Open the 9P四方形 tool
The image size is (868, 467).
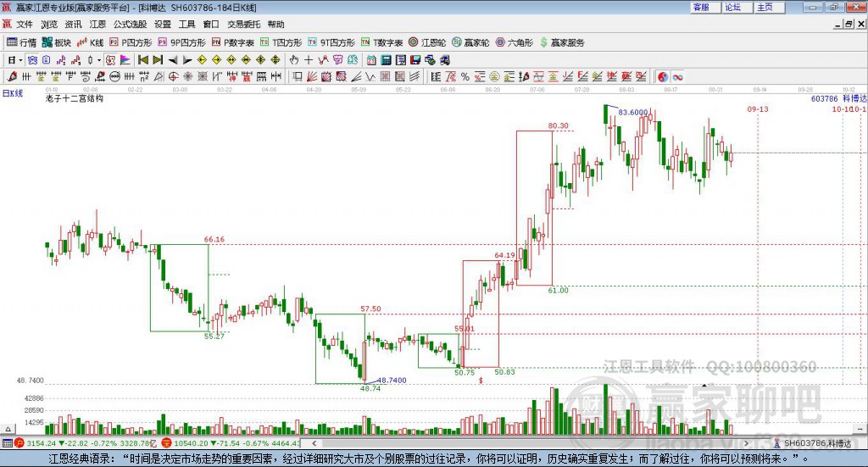[181, 42]
